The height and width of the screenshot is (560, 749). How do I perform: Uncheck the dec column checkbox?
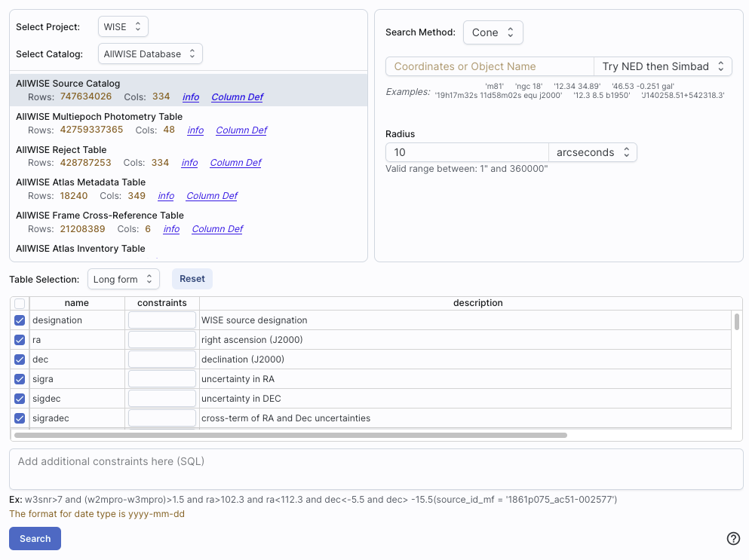(20, 360)
